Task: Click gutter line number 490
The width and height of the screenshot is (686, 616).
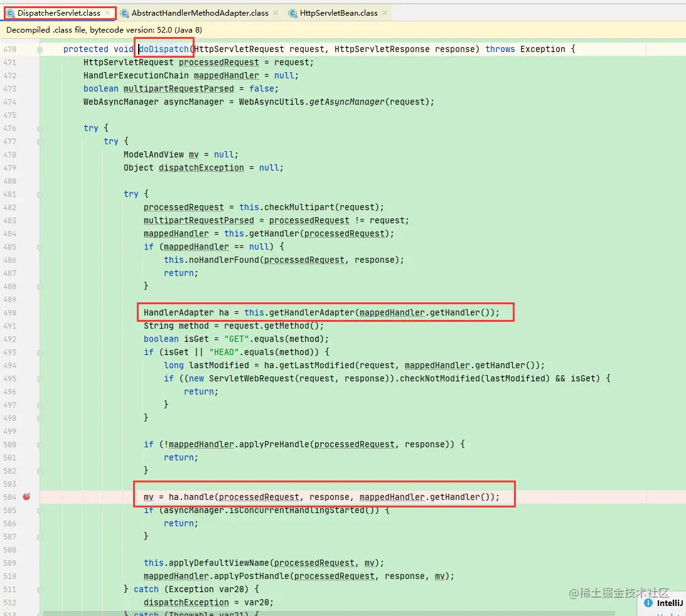Action: tap(9, 313)
